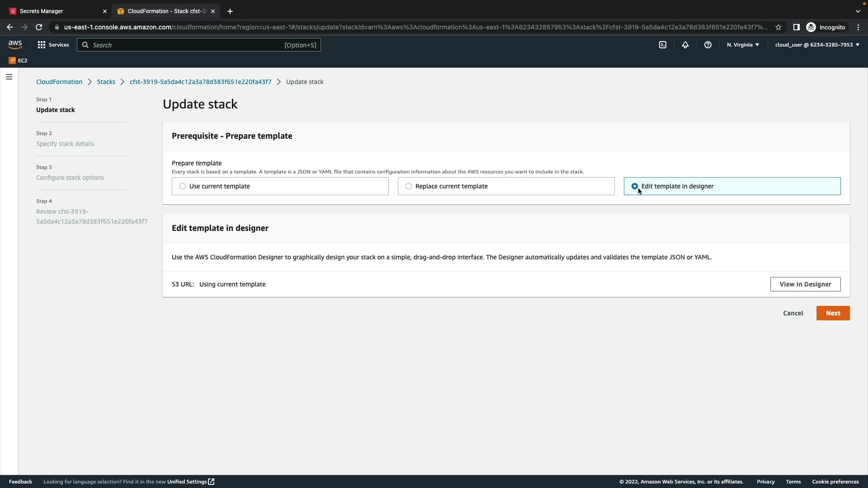Expand browser tab search chevron
Screen dimensions: 868x488
[858, 11]
